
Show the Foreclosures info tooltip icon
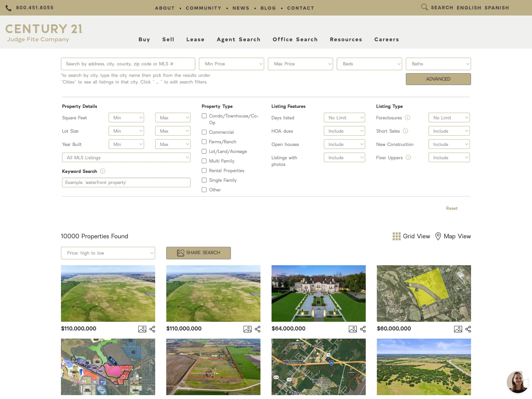pyautogui.click(x=407, y=118)
